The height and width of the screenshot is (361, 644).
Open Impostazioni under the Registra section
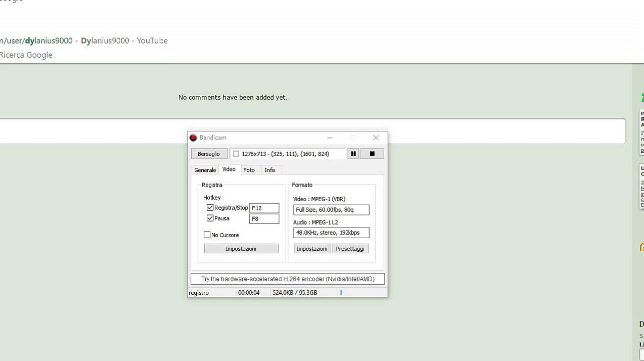pos(241,249)
